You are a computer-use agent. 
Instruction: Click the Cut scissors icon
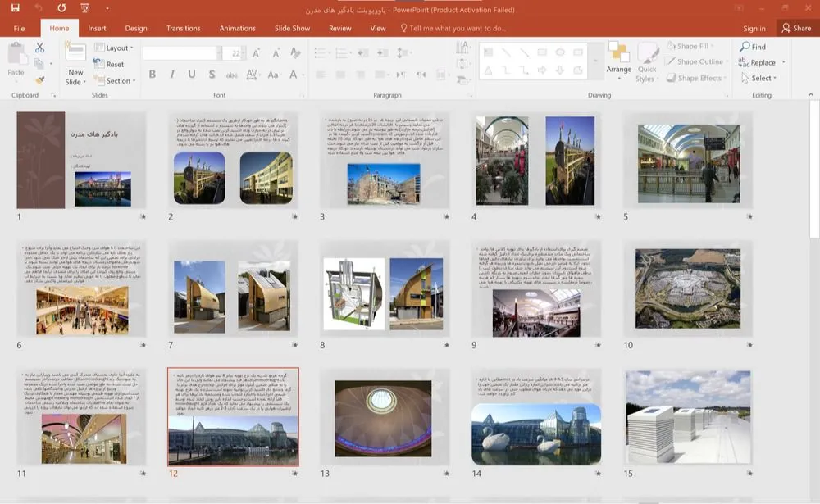point(39,48)
